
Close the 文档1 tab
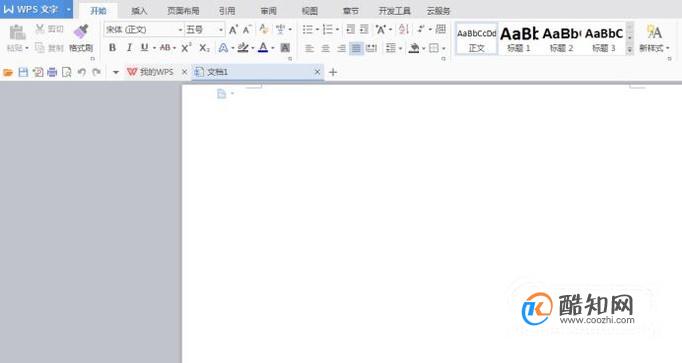pos(318,72)
